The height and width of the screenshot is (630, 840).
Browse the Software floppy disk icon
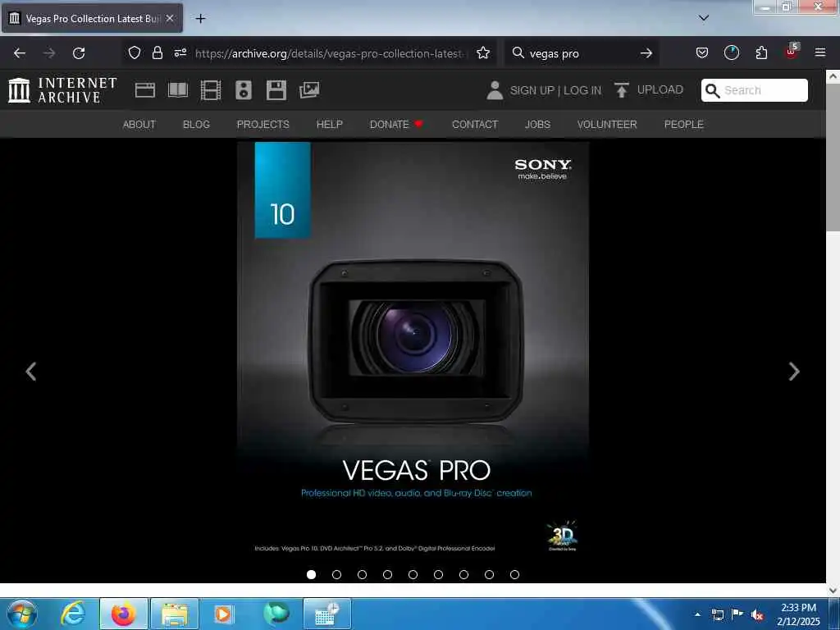[276, 90]
